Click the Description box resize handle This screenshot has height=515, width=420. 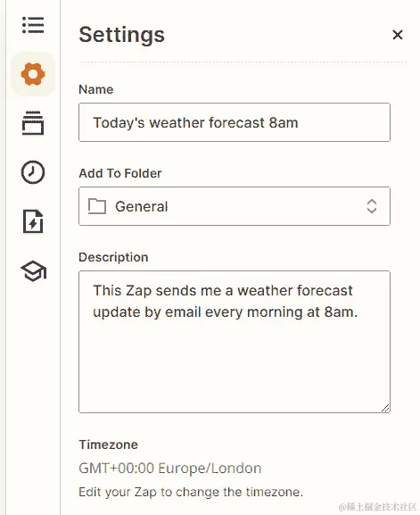[x=385, y=408]
